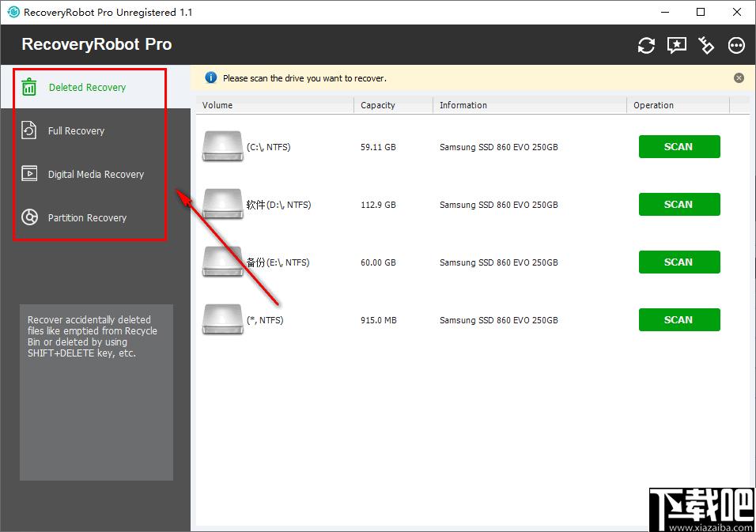Click the Recover accidentally deleted description box

[96, 392]
